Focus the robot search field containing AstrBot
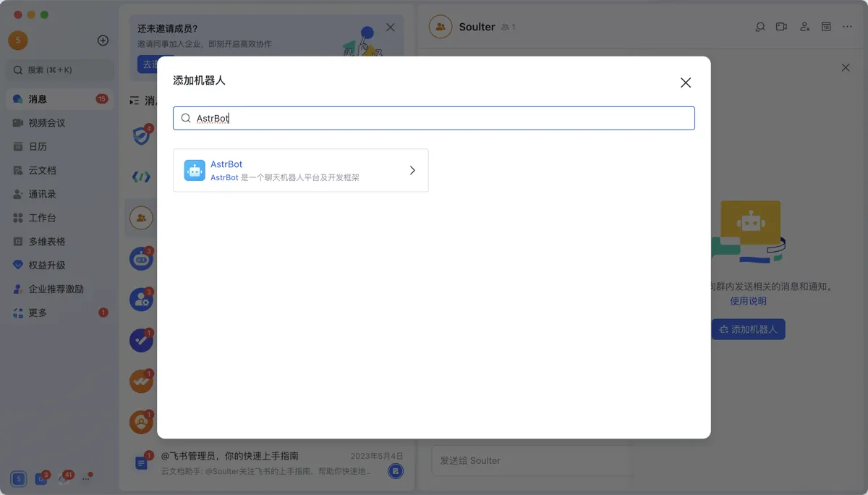The height and width of the screenshot is (495, 868). (433, 118)
